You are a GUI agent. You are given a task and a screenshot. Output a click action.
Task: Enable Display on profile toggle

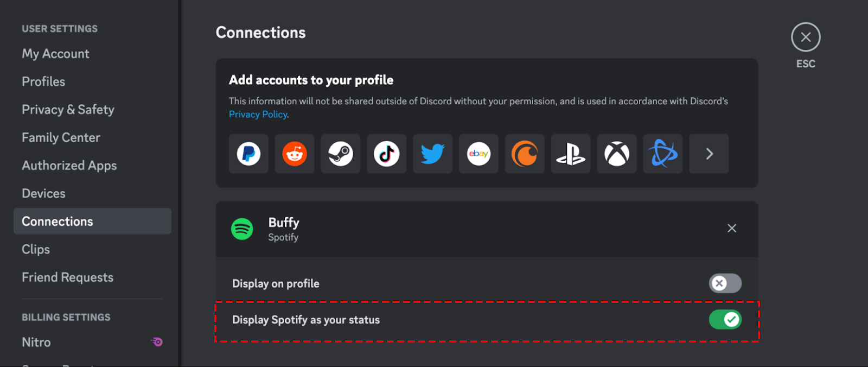(725, 283)
